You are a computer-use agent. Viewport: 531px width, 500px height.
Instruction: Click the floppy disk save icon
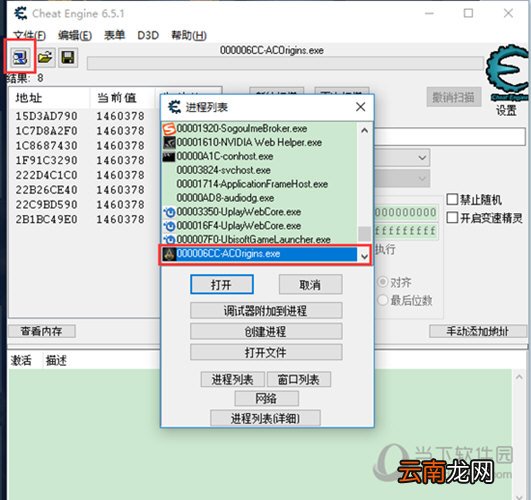[68, 57]
